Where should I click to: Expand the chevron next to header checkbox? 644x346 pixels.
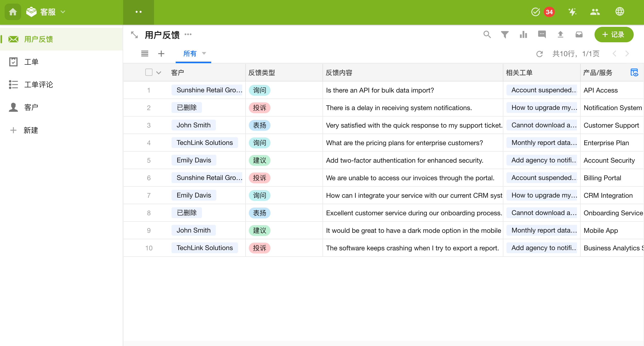coord(159,73)
